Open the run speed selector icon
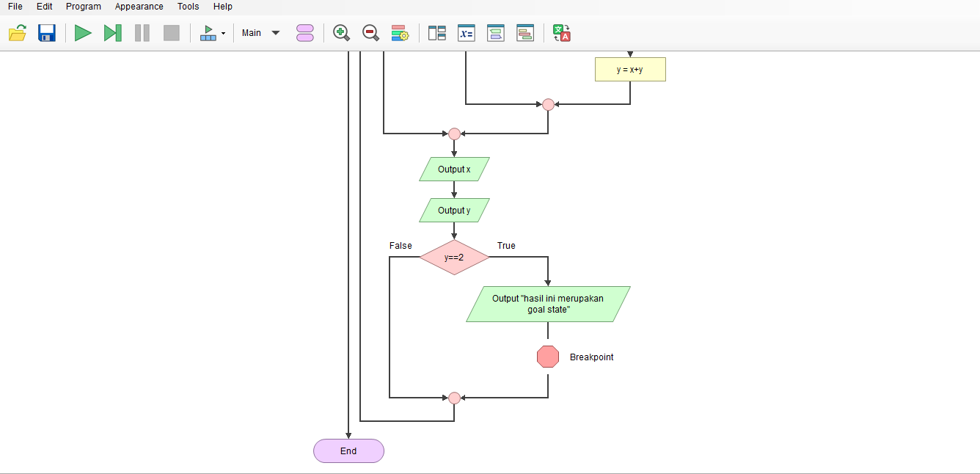 (x=212, y=33)
